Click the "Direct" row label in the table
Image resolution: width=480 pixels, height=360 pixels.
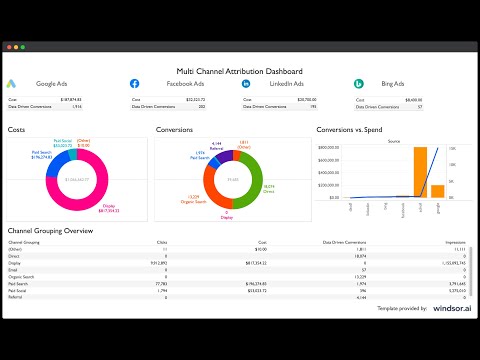click(x=14, y=256)
